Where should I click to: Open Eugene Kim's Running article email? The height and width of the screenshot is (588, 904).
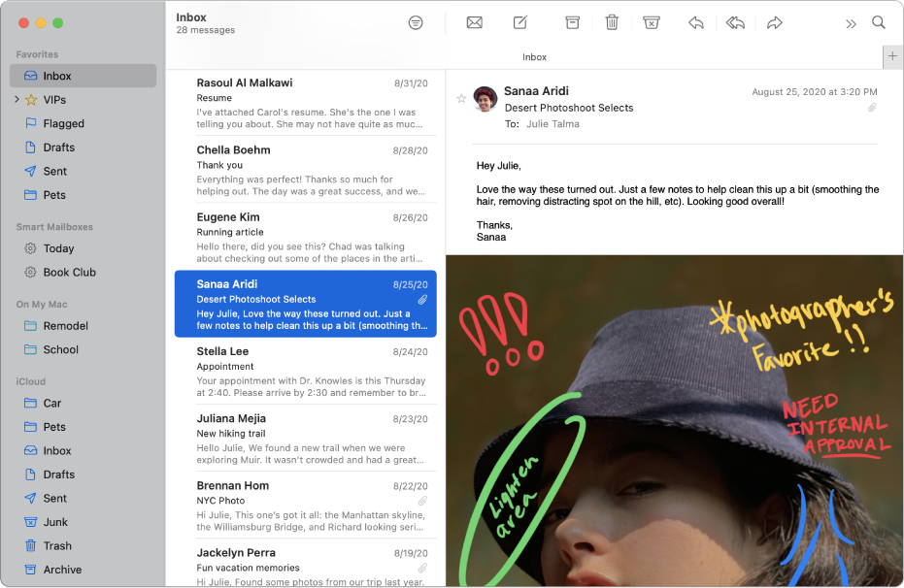click(x=306, y=237)
